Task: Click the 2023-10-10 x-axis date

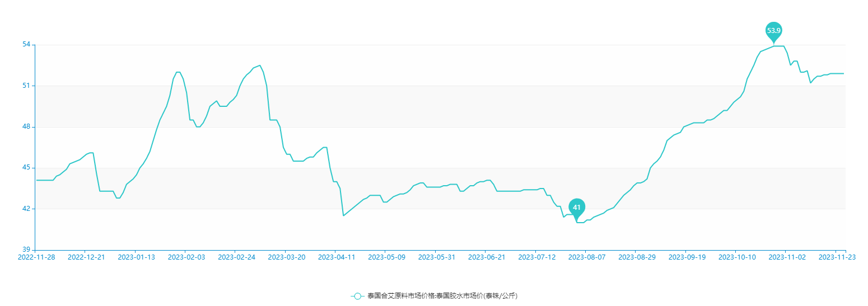Action: (737, 257)
